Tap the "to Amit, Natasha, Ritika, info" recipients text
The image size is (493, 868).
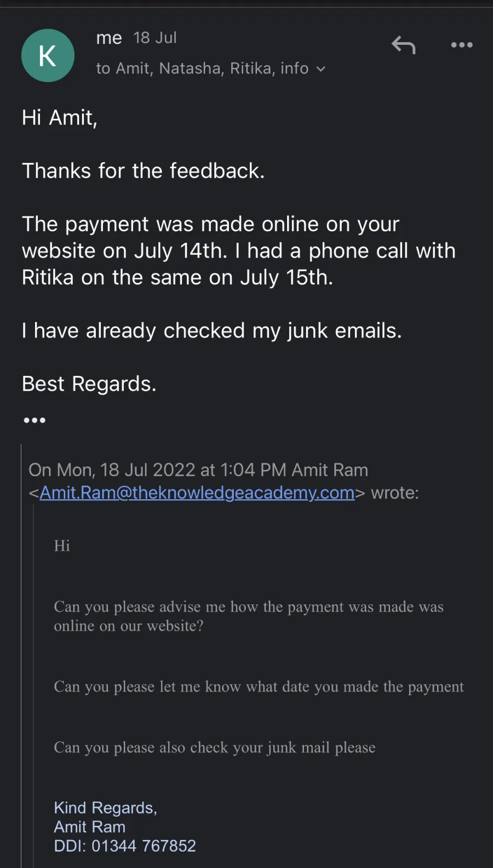coord(202,68)
